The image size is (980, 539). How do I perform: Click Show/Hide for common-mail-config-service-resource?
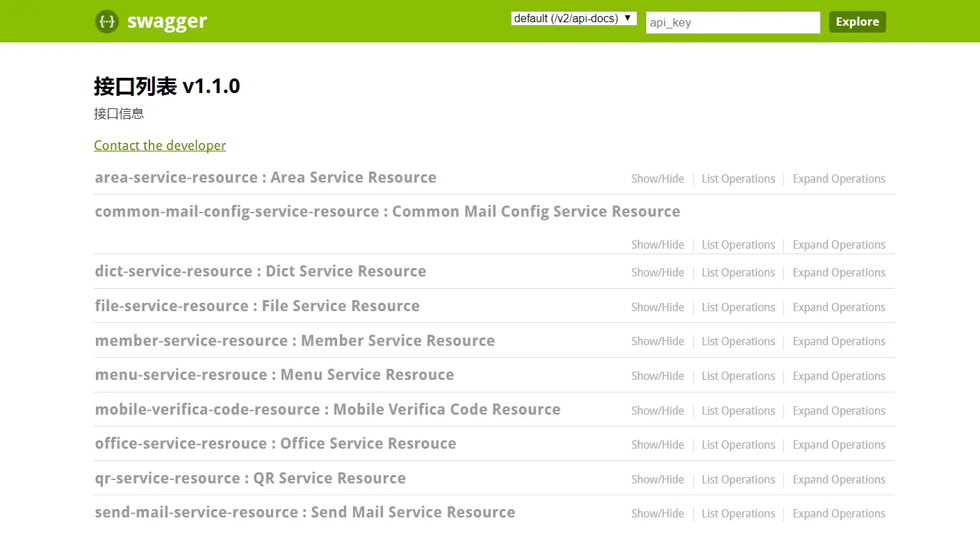click(x=658, y=244)
